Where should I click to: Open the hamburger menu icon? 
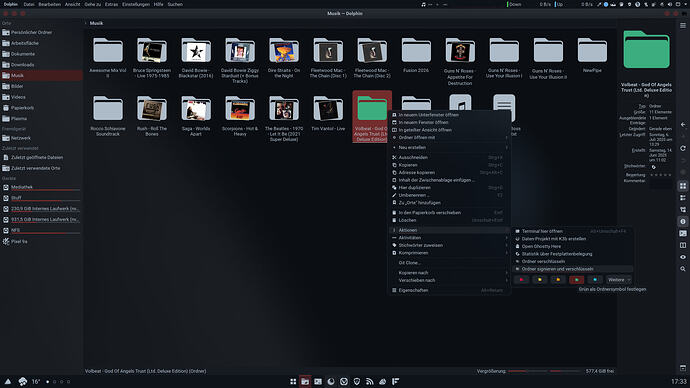click(x=683, y=26)
